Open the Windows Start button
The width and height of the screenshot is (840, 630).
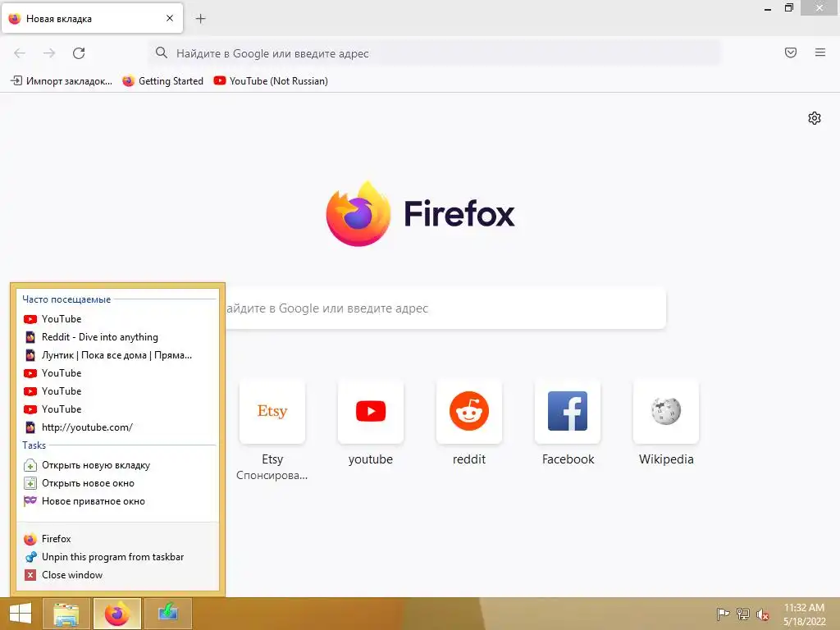point(21,614)
